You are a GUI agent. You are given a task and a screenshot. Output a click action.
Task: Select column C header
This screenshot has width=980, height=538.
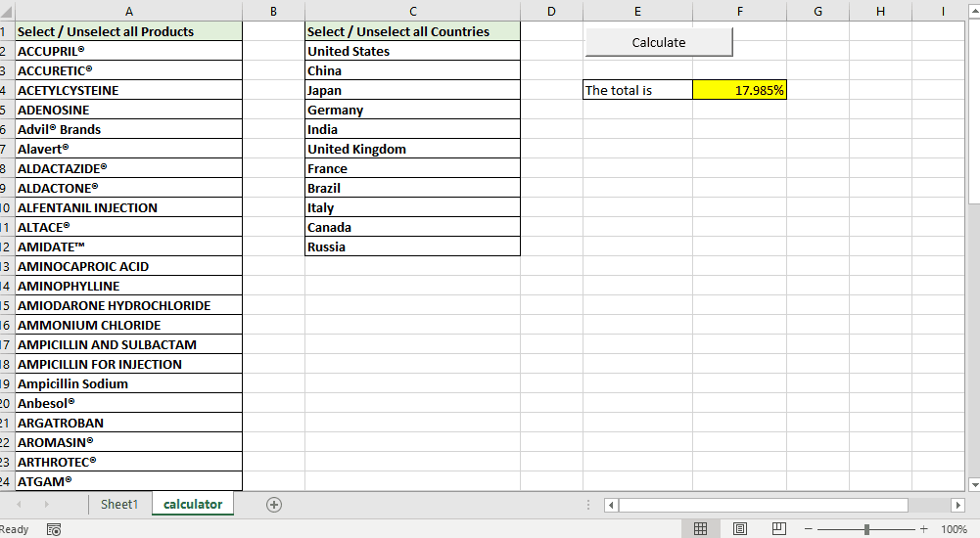[x=412, y=11]
